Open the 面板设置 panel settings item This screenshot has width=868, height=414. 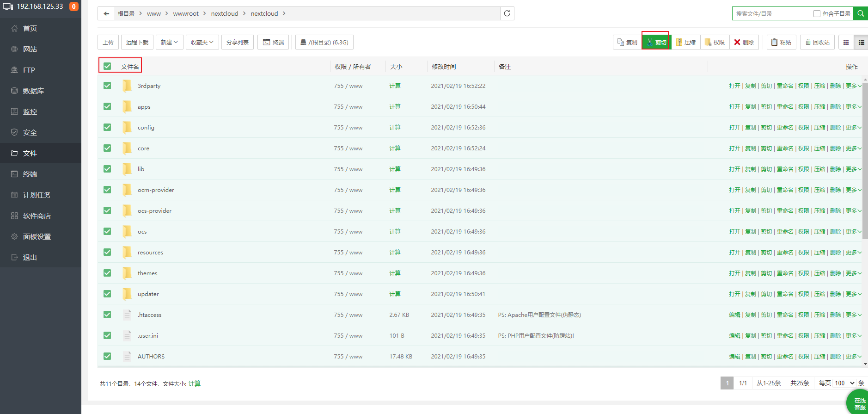[41, 236]
